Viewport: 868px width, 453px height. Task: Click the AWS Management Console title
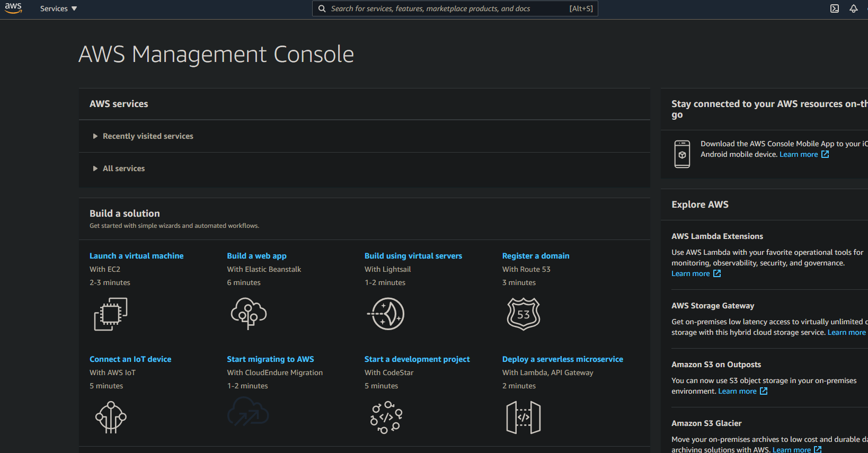click(x=216, y=54)
